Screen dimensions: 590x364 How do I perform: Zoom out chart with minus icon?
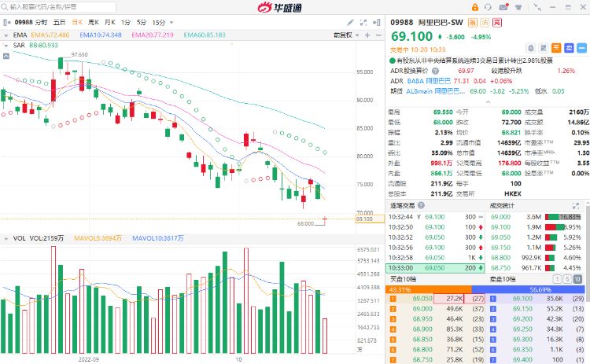click(378, 35)
